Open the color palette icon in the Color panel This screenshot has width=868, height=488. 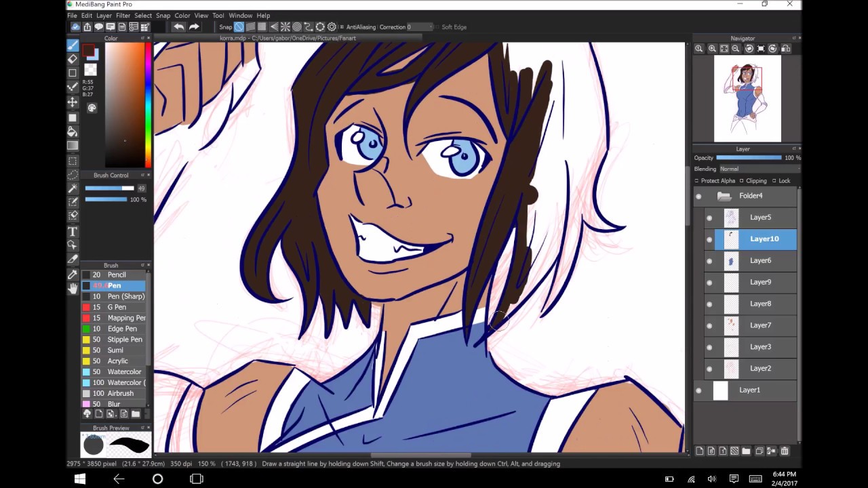tap(92, 108)
